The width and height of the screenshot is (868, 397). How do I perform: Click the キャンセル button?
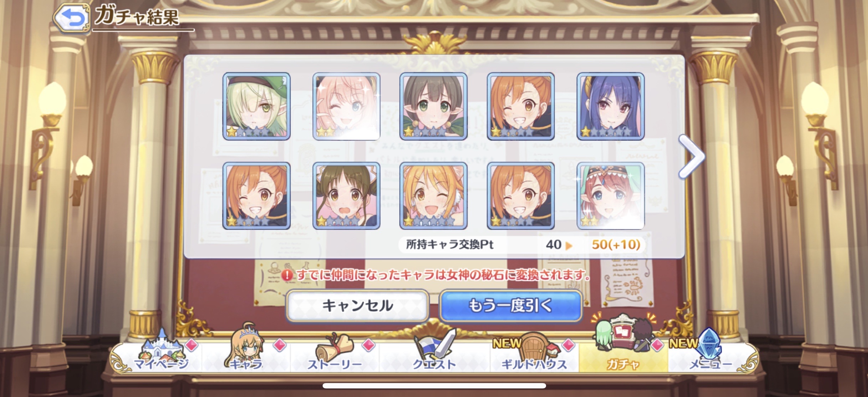coord(357,306)
